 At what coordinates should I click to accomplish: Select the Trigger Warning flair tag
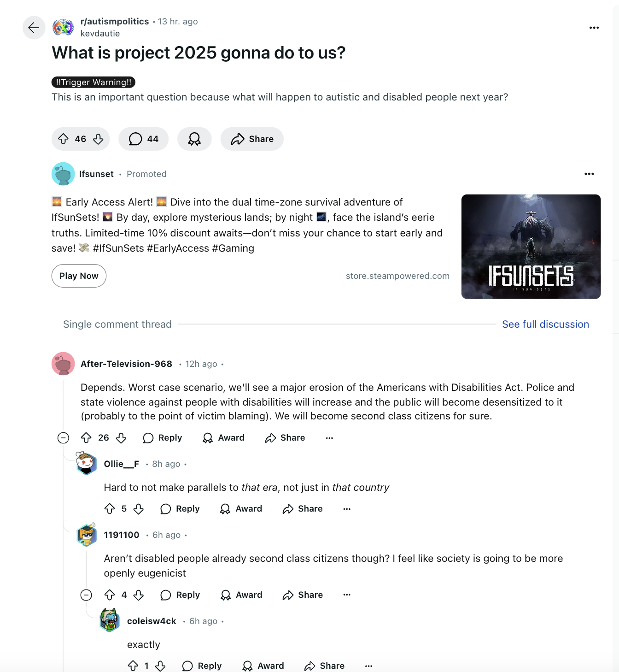[x=93, y=82]
